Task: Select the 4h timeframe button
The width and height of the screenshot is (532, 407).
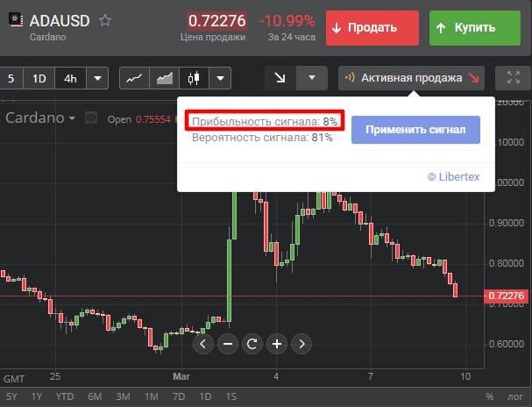Action: pos(70,78)
